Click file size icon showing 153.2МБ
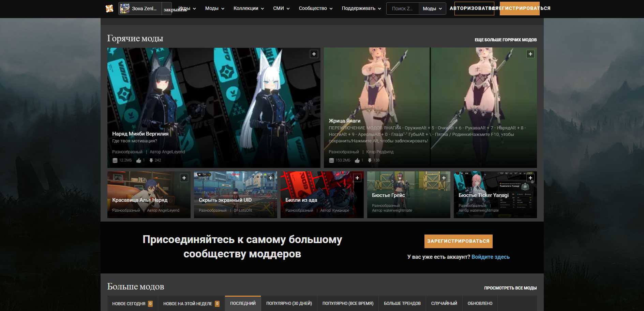 332,160
